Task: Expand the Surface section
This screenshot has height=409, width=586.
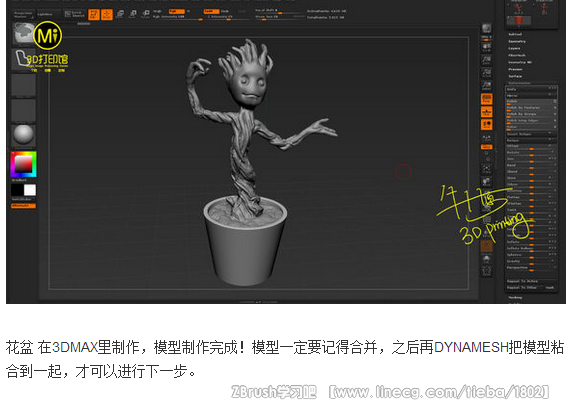Action: click(x=515, y=76)
